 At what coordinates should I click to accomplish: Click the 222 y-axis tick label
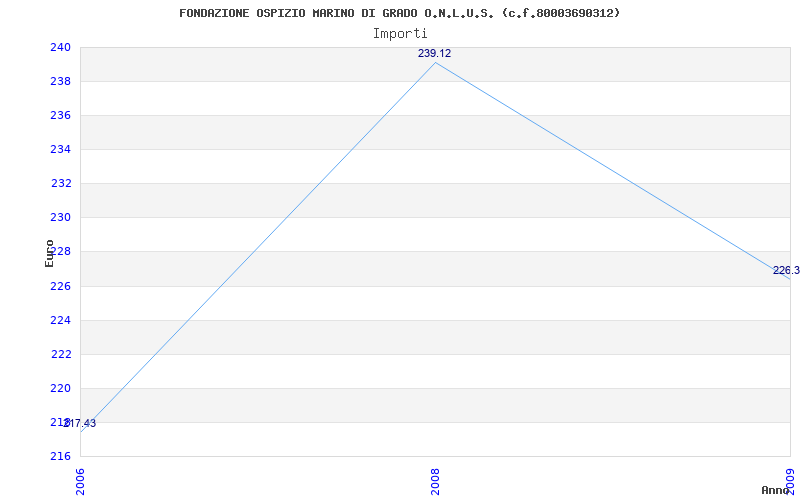(60, 354)
